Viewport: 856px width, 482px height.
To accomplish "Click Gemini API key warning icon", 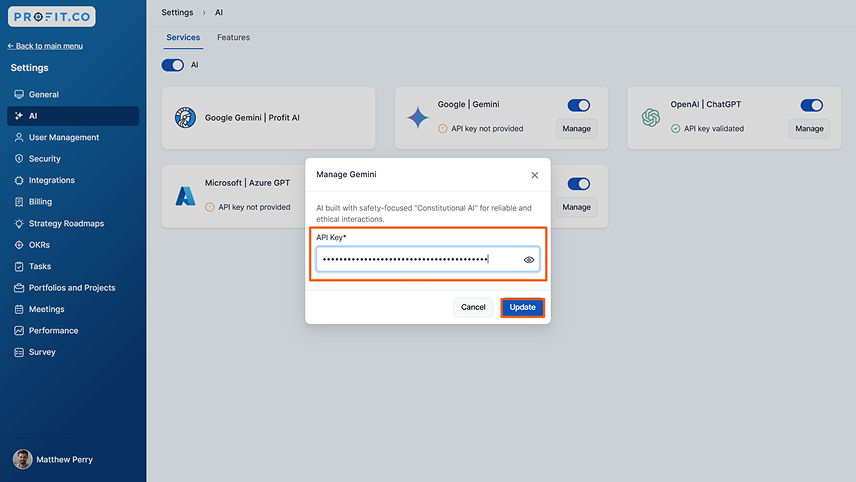I will pos(443,129).
